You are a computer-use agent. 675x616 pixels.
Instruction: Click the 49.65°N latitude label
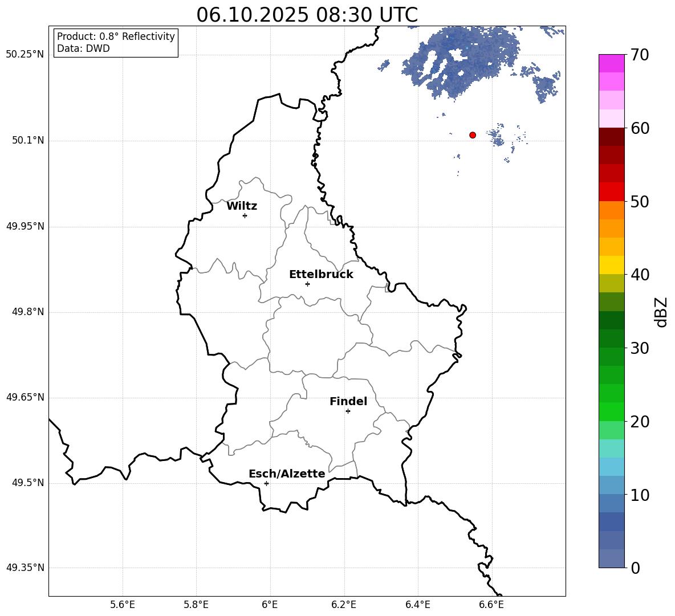coord(25,397)
